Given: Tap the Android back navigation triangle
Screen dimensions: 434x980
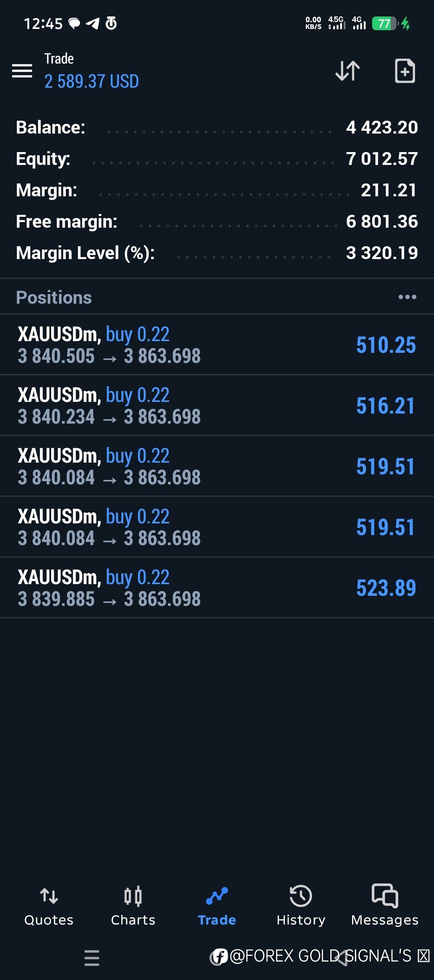Looking at the screenshot, I should coord(342,958).
